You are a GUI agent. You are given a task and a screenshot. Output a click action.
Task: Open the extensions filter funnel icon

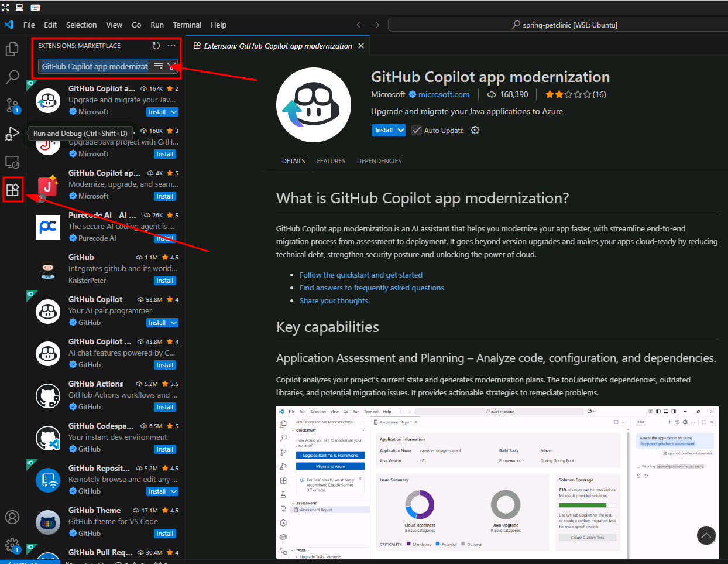click(x=170, y=66)
